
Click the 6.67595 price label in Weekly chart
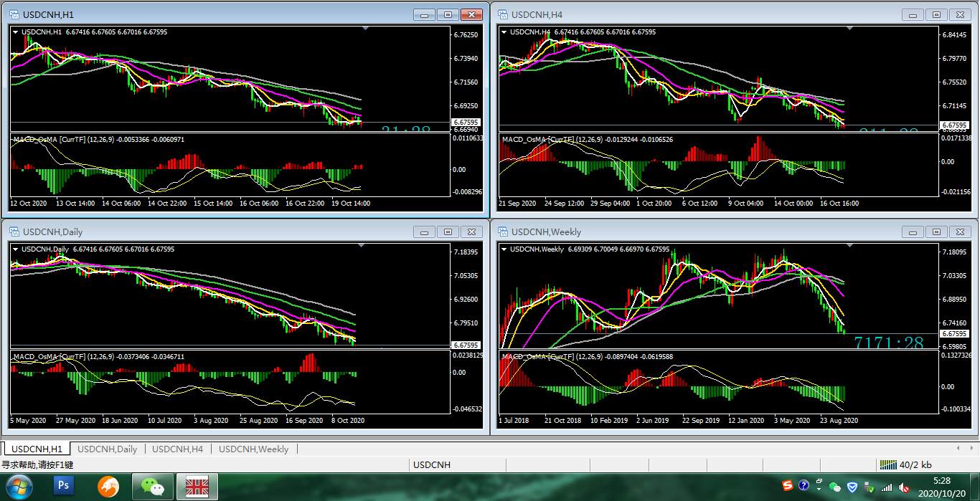[x=954, y=333]
